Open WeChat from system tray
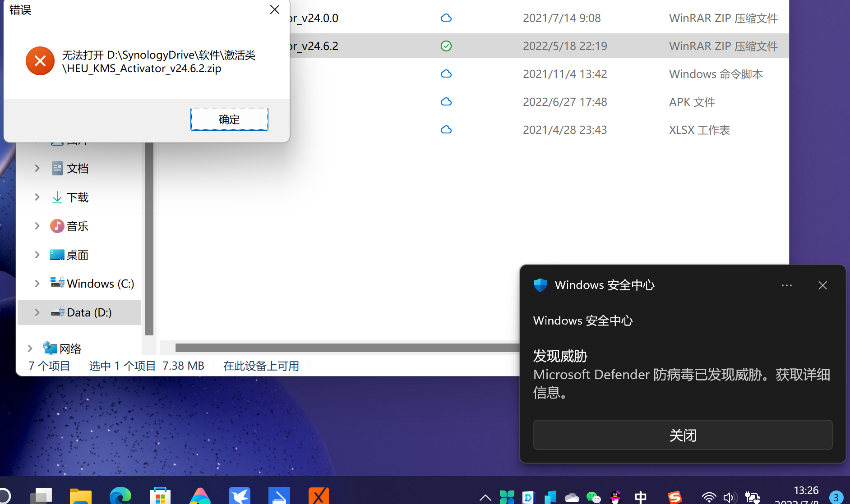This screenshot has width=850, height=504. (x=593, y=498)
